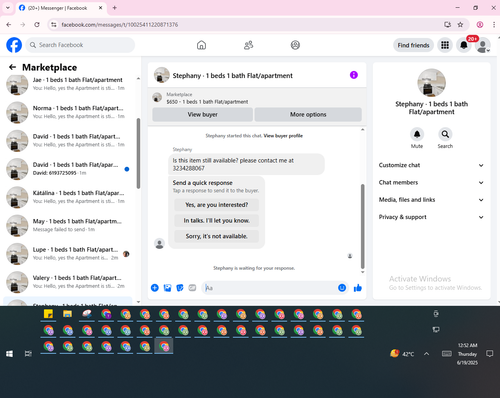Open the Facebook menu grid icon

pos(445,45)
